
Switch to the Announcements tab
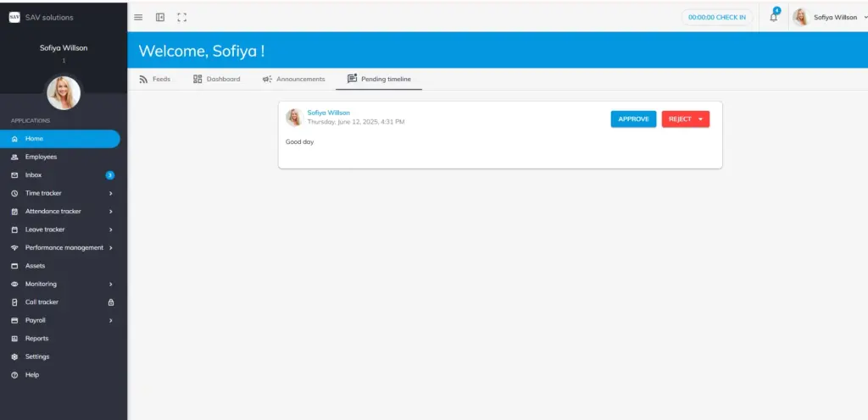coord(294,79)
